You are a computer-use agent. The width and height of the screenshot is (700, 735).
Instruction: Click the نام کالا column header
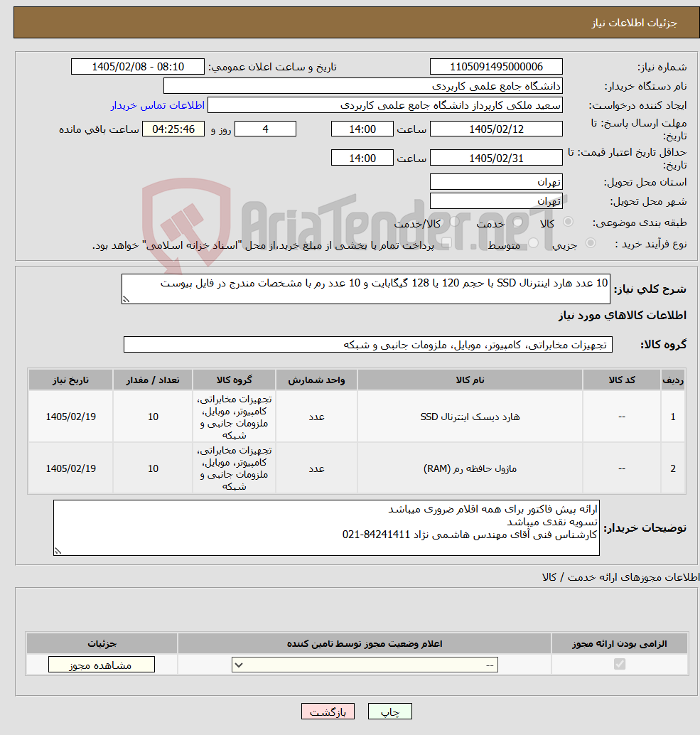tap(470, 380)
